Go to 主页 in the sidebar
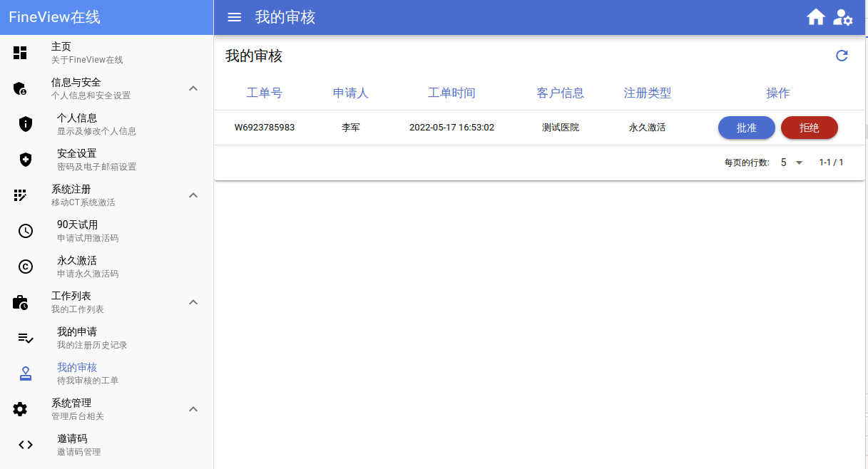Image resolution: width=868 pixels, height=469 pixels. 107,53
